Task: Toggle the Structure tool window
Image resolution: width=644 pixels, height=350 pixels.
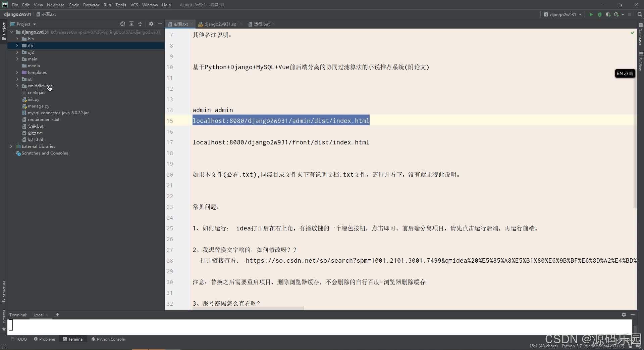Action: tap(4, 293)
